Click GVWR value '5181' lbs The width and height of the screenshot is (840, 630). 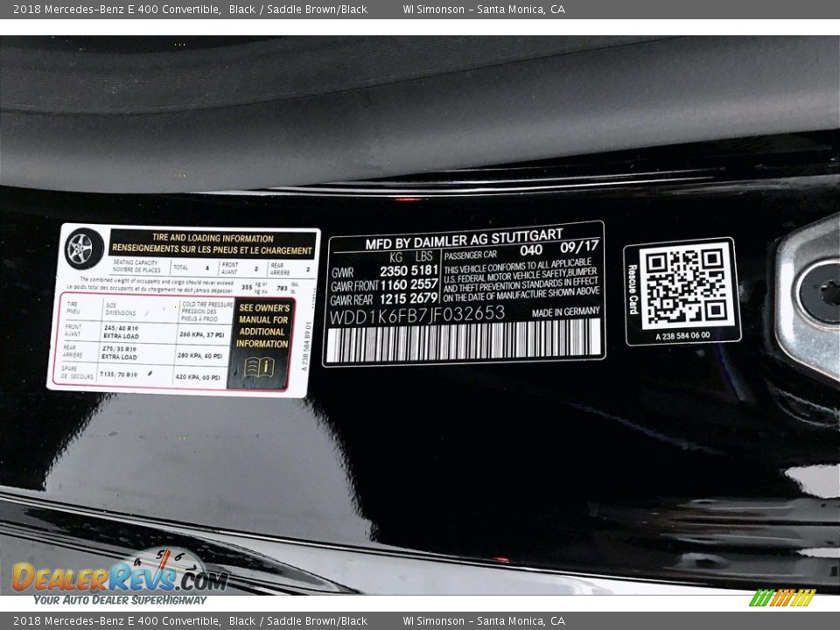point(425,270)
